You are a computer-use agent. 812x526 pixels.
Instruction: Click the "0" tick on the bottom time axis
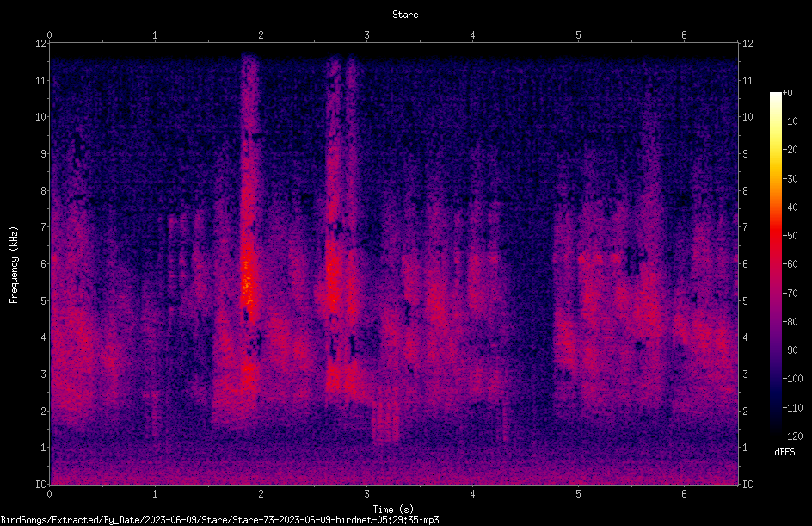(49, 494)
